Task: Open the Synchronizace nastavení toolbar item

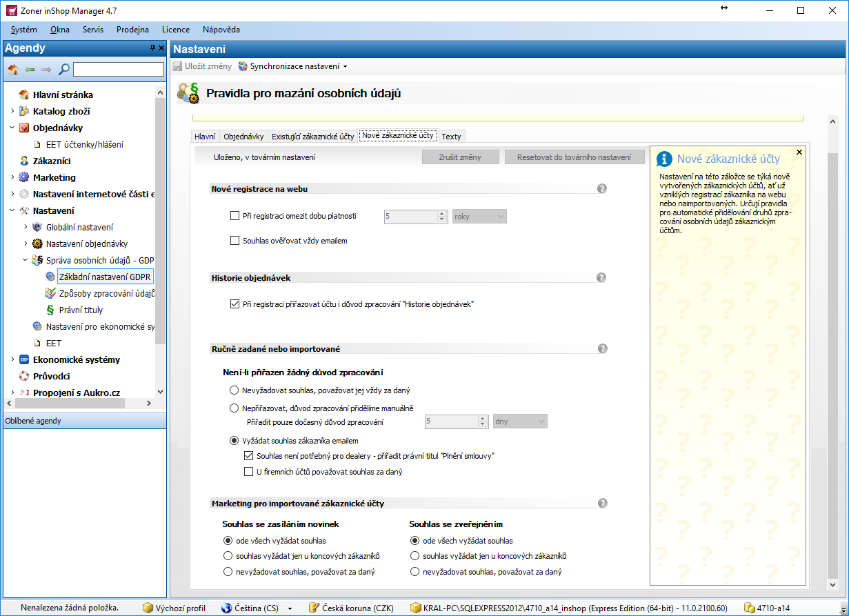Action: click(x=293, y=66)
